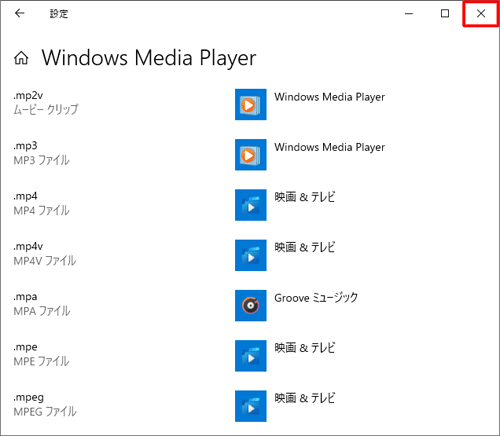Select Groove ミュージック label next to .mpa
The height and width of the screenshot is (436, 500).
316,298
